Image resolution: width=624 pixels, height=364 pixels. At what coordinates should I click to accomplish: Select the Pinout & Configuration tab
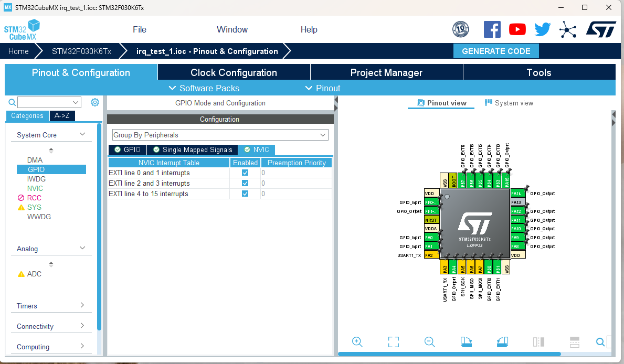point(81,72)
